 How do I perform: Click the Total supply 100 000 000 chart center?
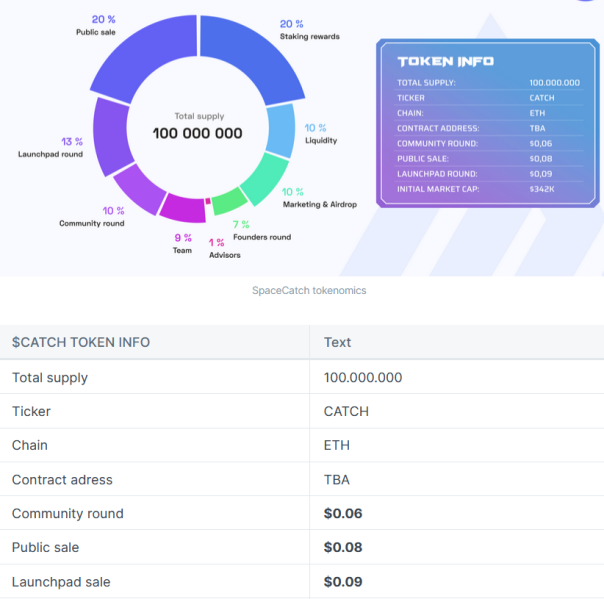click(197, 126)
